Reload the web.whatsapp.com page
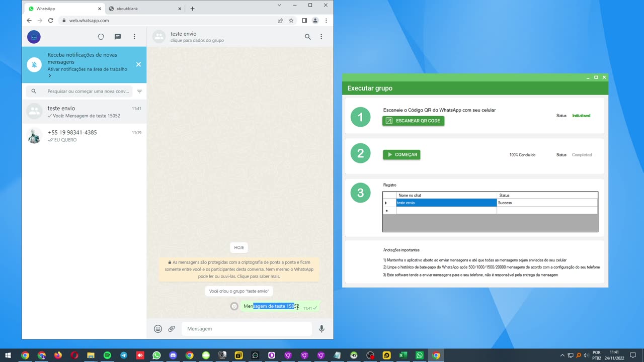644x362 pixels. tap(50, 21)
